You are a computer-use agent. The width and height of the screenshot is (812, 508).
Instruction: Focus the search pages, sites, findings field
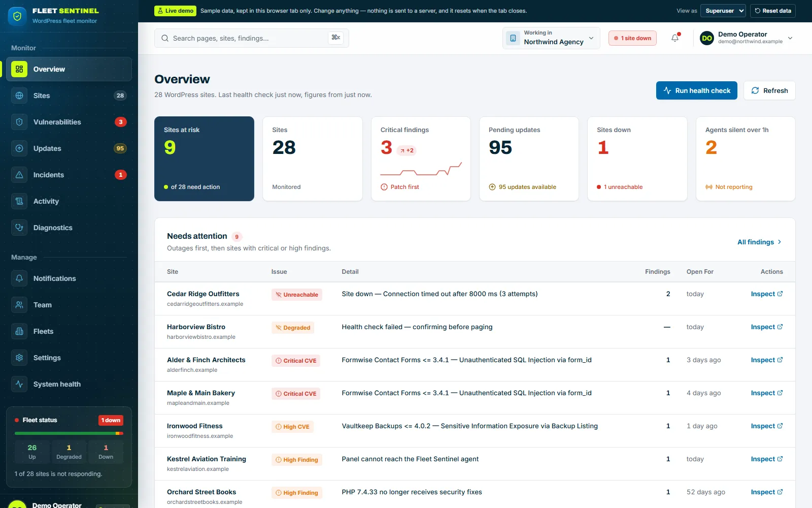[x=252, y=38]
